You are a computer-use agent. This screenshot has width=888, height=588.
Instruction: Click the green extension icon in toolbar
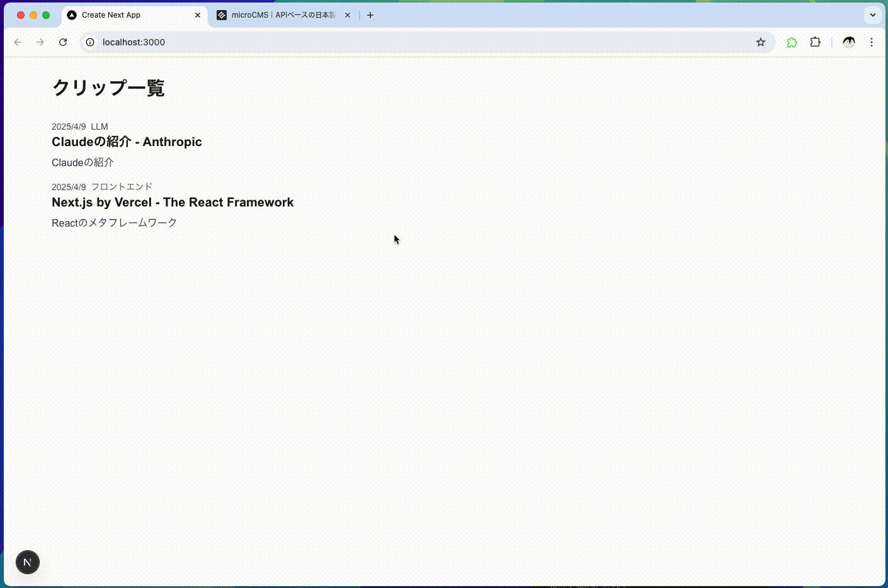click(792, 42)
